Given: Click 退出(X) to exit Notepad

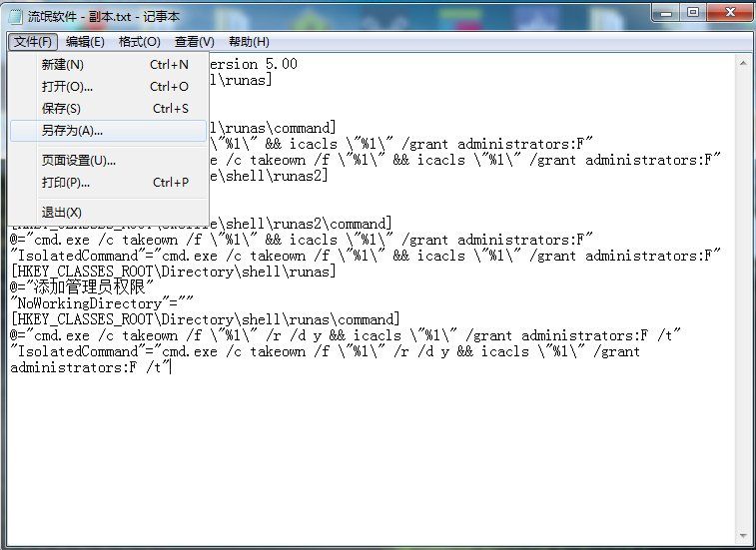Looking at the screenshot, I should [62, 213].
